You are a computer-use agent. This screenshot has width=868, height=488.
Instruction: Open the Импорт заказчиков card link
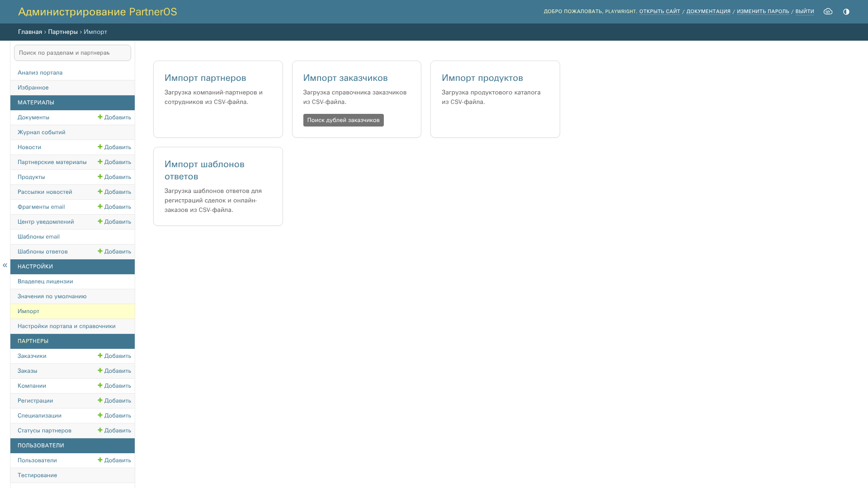pyautogui.click(x=345, y=78)
